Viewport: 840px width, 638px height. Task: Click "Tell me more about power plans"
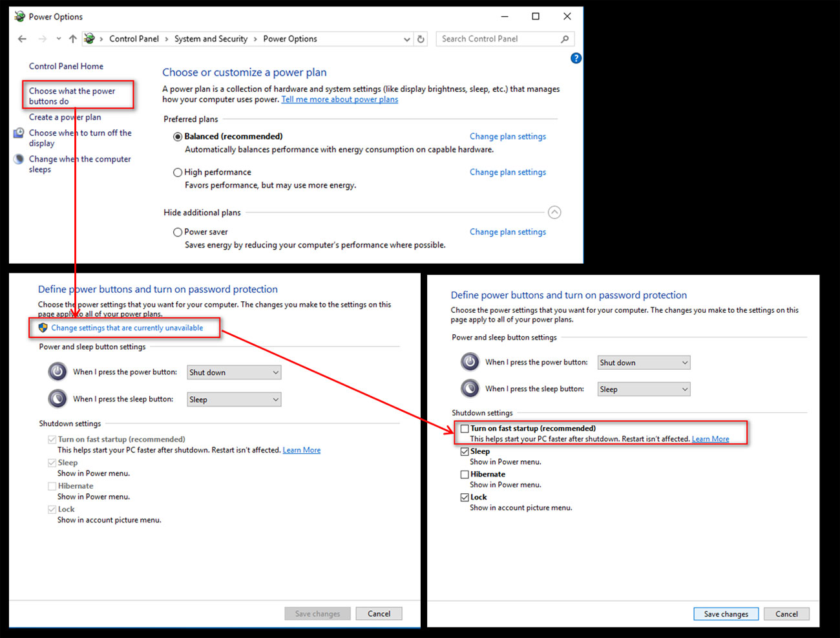click(340, 100)
